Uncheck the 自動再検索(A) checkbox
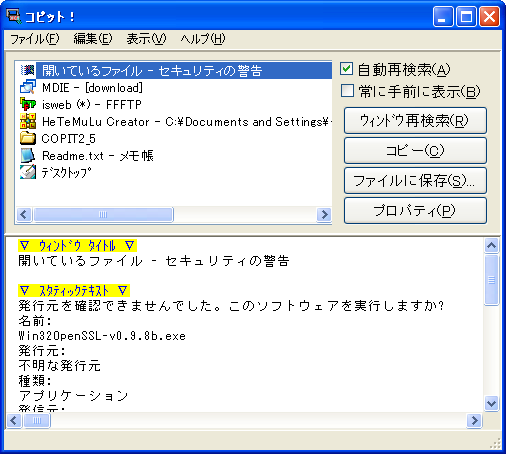The height and width of the screenshot is (454, 506). tap(346, 69)
